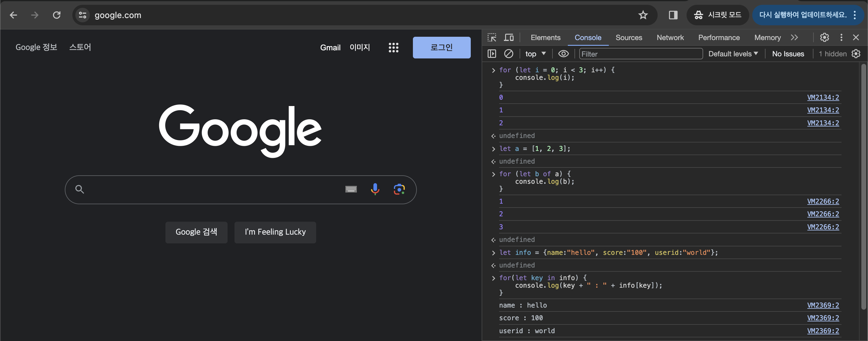This screenshot has height=341, width=868.
Task: Switch to the Elements tab
Action: (x=545, y=38)
